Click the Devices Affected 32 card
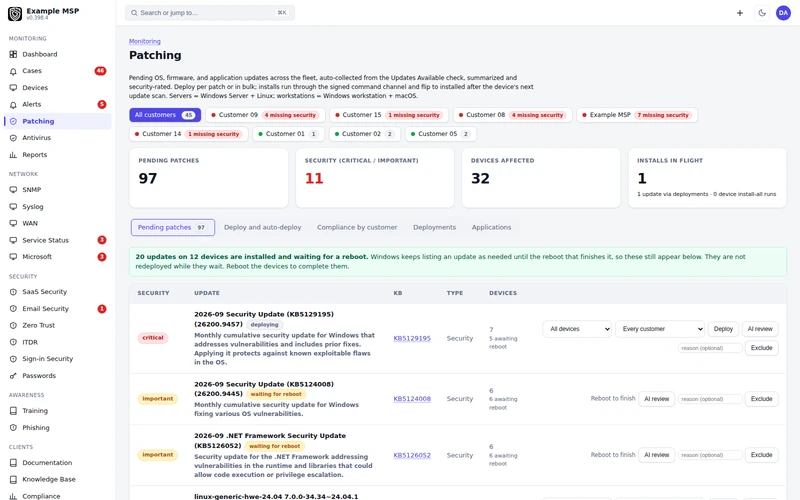The image size is (800, 500). point(541,178)
